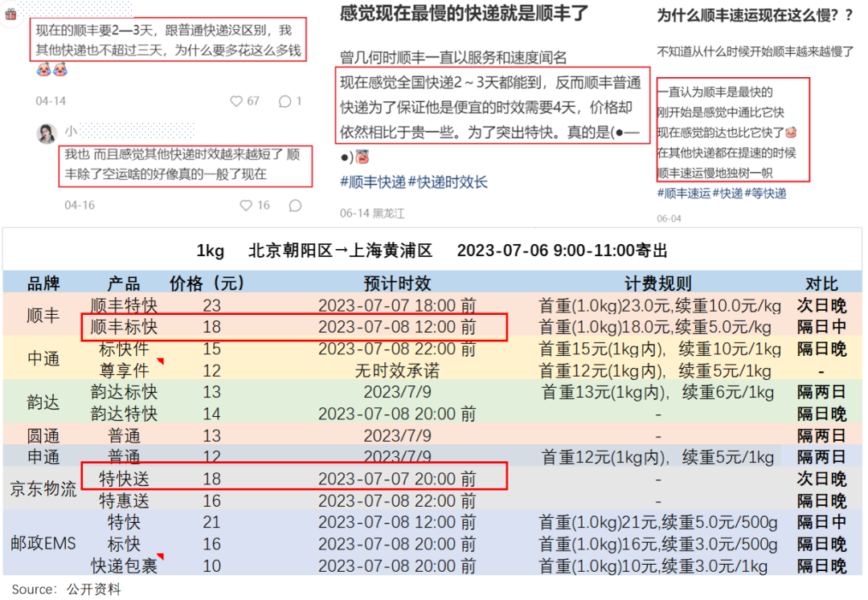Screen dimensions: 868x600
Task: Click the 顺丰标快 product cell
Action: tap(124, 327)
